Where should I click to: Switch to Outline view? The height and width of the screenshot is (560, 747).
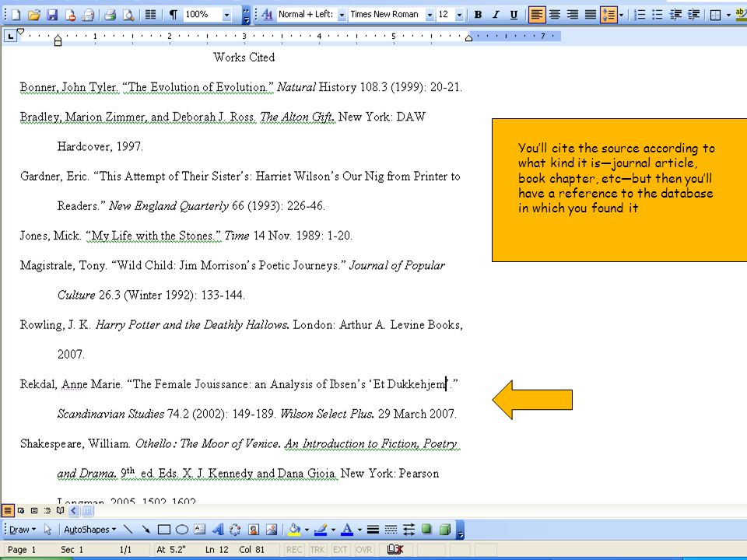pyautogui.click(x=47, y=510)
